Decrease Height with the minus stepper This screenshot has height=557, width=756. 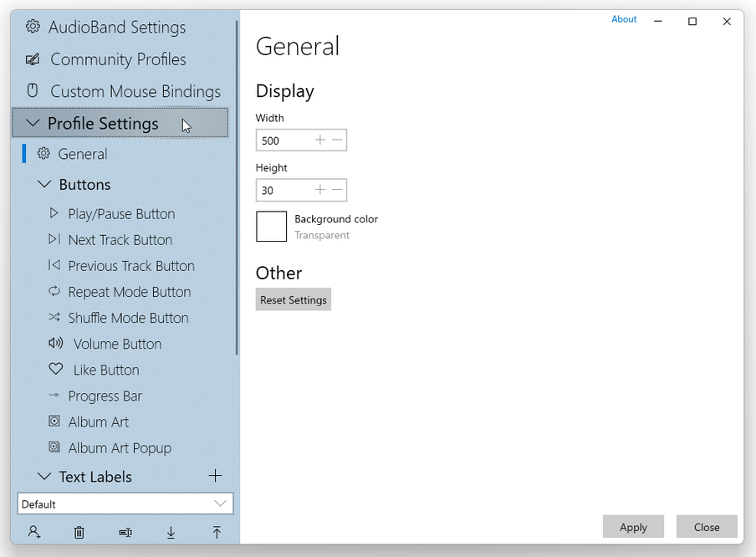[x=337, y=190]
